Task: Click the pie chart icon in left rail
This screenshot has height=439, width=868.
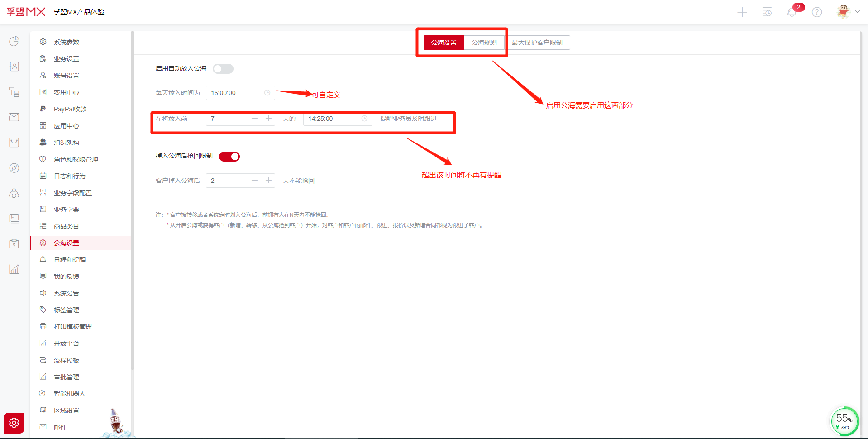Action: (14, 41)
